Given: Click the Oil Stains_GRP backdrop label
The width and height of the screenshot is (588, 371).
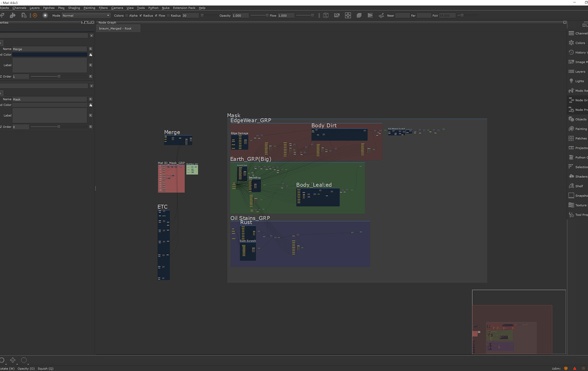Looking at the screenshot, I should click(250, 218).
